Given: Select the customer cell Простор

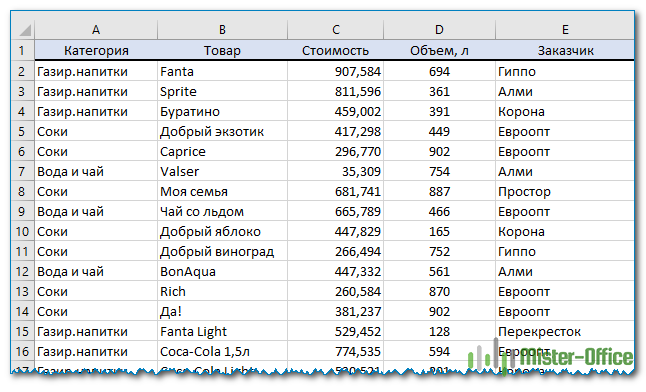Looking at the screenshot, I should (x=565, y=192).
